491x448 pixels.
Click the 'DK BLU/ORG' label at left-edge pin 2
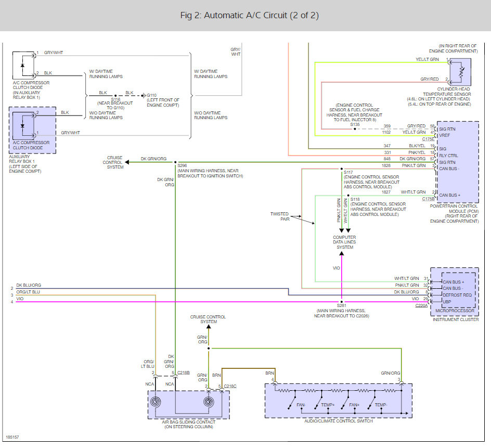(29, 285)
